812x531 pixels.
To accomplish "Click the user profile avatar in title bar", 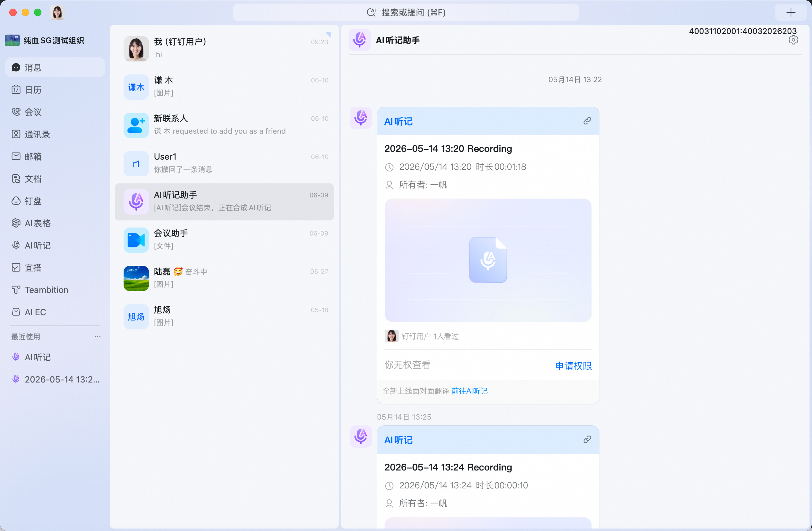I will pos(57,13).
